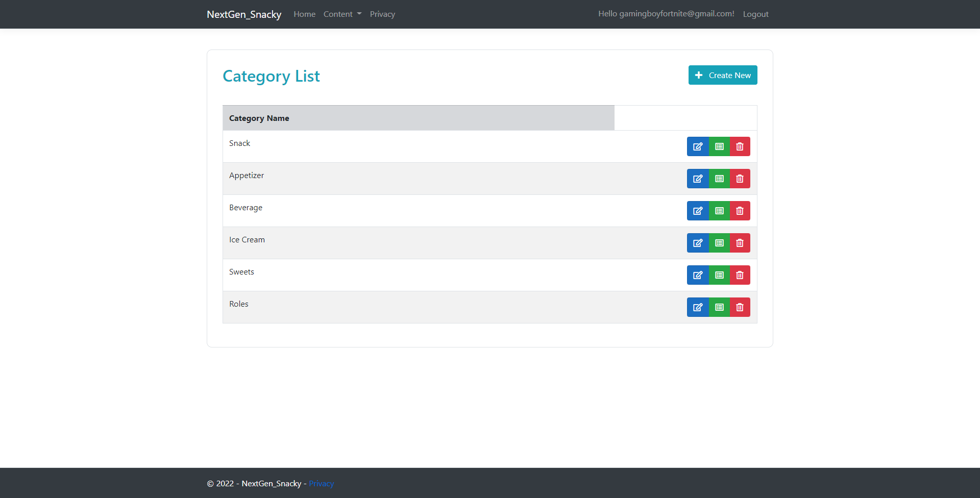Screen dimensions: 980x498
Task: Click the details icon for Sweets
Action: point(719,275)
